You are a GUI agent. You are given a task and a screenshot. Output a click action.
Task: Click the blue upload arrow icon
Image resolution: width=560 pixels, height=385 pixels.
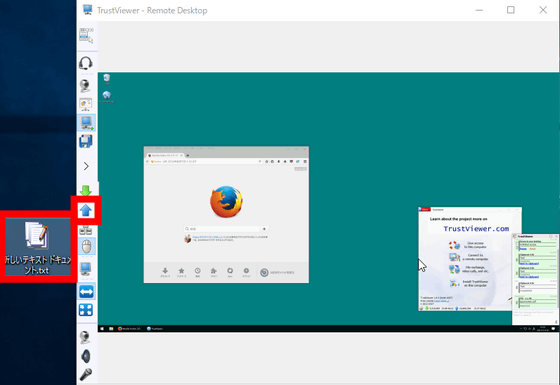tap(86, 210)
